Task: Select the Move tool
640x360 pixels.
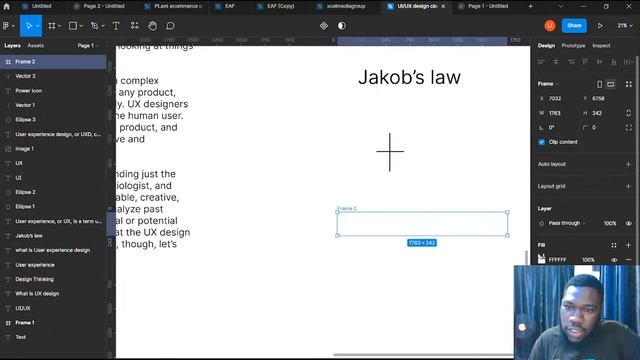Action: [29, 26]
